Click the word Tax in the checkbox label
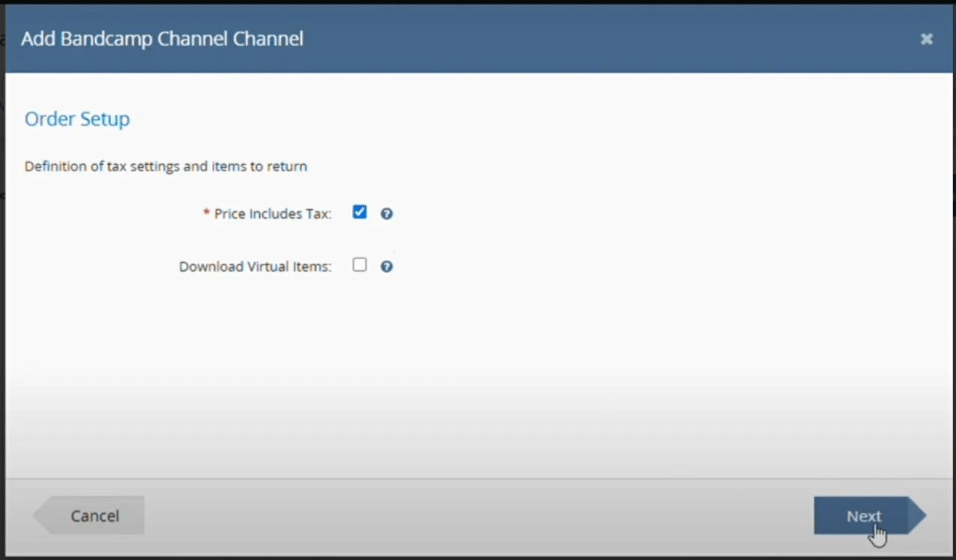This screenshot has height=560, width=956. 318,214
